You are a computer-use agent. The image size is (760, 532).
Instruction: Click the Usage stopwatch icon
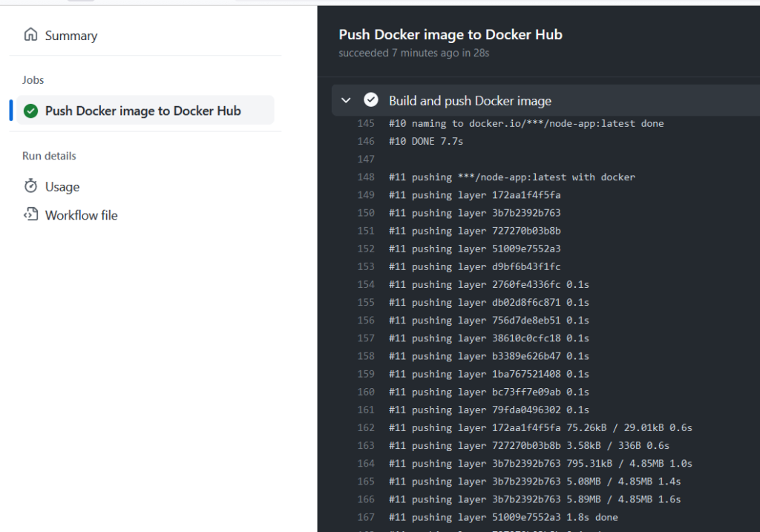point(30,186)
